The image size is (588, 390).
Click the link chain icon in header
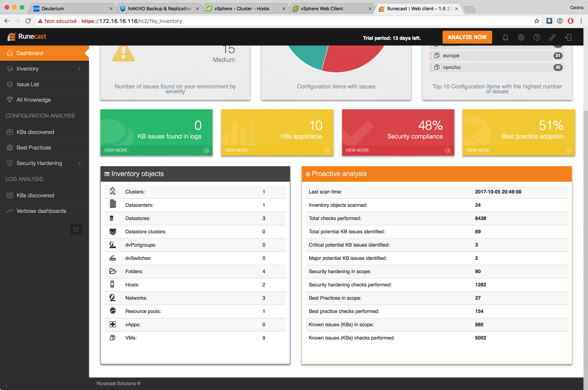[552, 37]
